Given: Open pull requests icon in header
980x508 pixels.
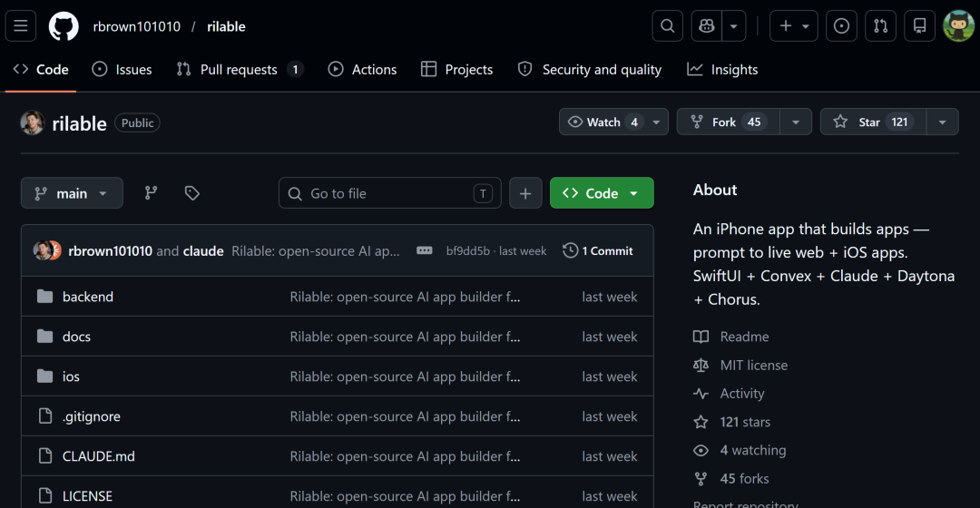Looking at the screenshot, I should 880,26.
